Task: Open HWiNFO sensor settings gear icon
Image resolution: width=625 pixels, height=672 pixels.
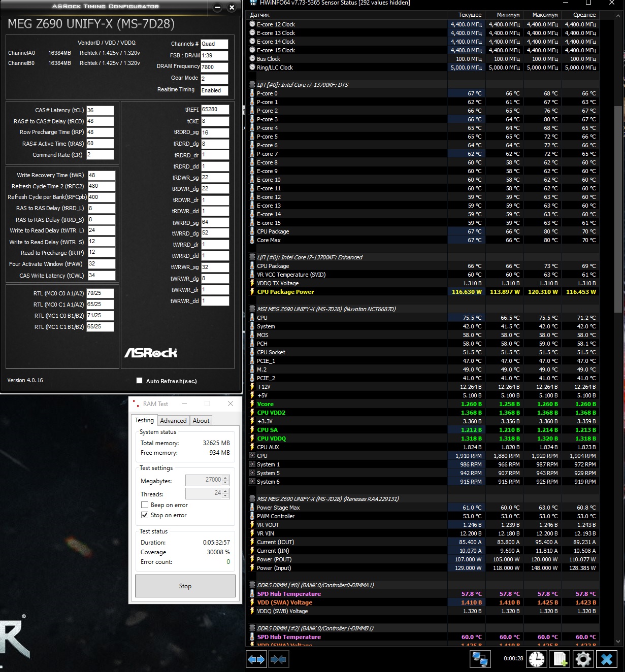Action: pyautogui.click(x=583, y=659)
